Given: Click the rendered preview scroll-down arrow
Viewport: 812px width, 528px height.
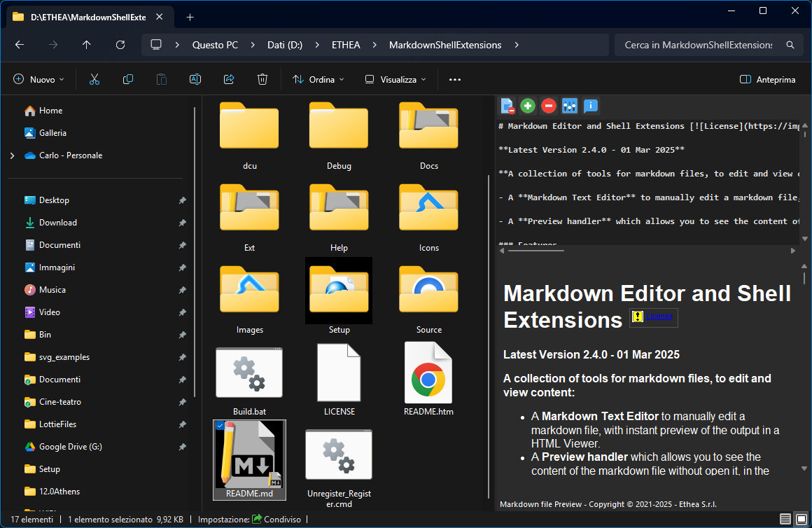Looking at the screenshot, I should pos(804,468).
